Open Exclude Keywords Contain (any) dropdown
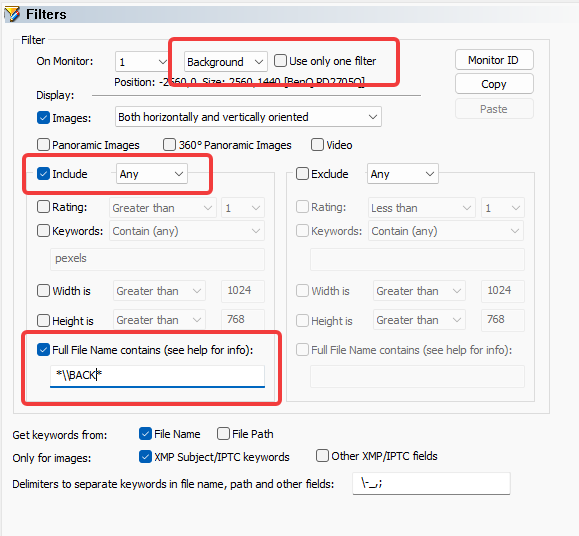Viewport: 579px width, 536px height. 446,231
